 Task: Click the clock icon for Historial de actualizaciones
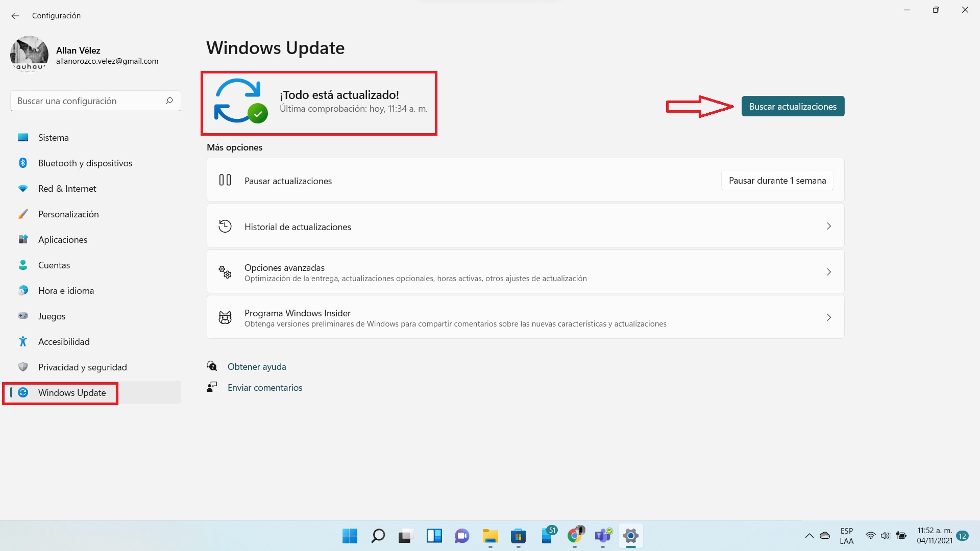225,226
